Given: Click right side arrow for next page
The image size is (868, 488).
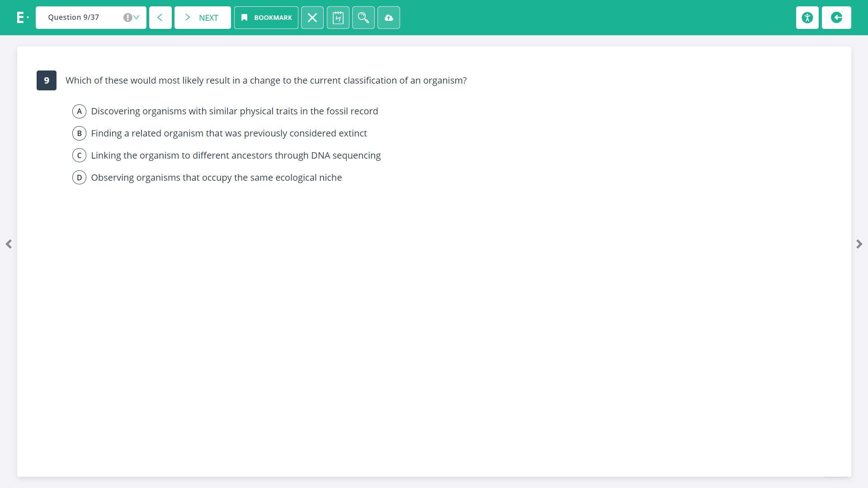Looking at the screenshot, I should 859,244.
